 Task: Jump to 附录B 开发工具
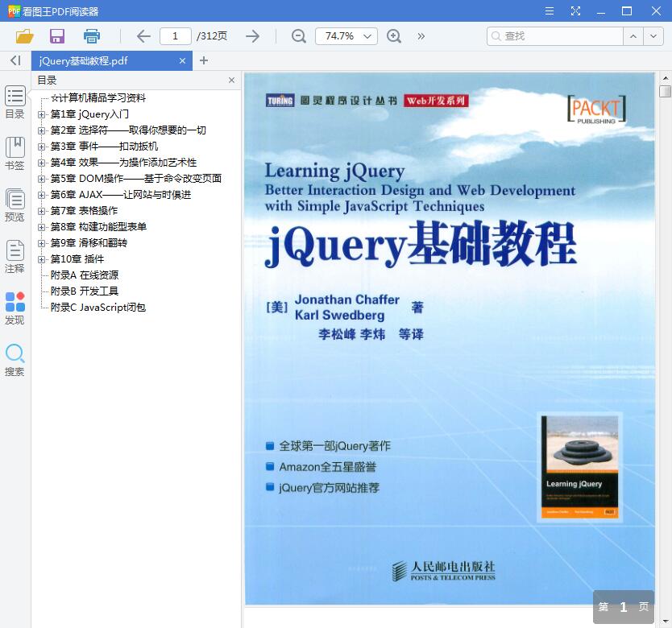[85, 291]
